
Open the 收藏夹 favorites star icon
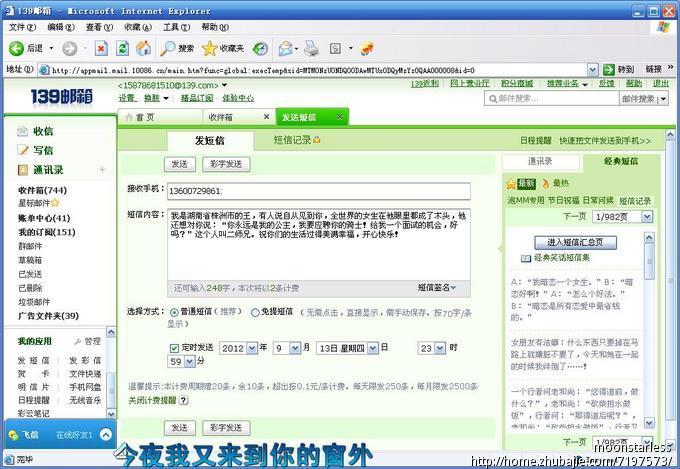click(x=210, y=48)
